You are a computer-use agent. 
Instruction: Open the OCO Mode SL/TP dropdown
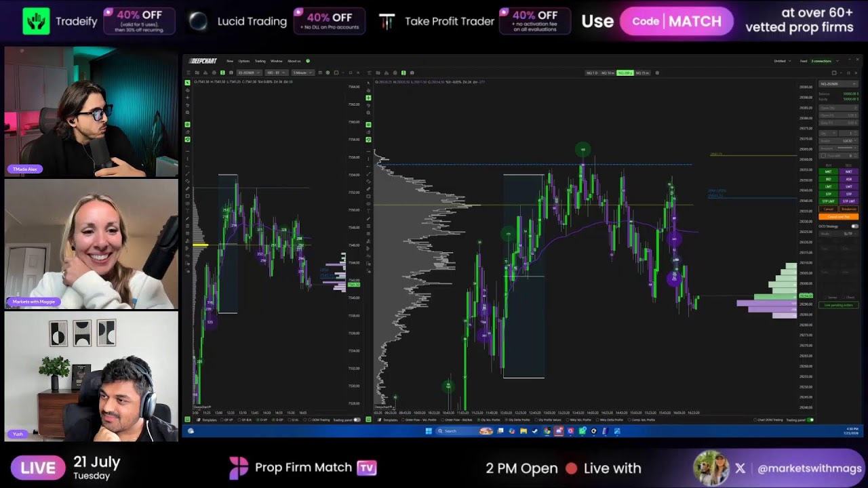click(x=839, y=234)
